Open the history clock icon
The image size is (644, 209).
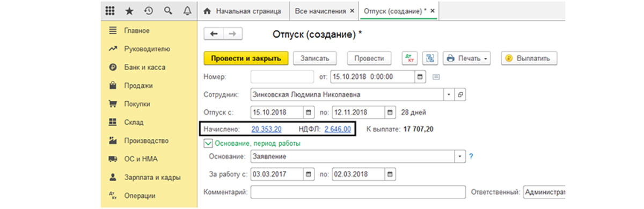pyautogui.click(x=149, y=11)
